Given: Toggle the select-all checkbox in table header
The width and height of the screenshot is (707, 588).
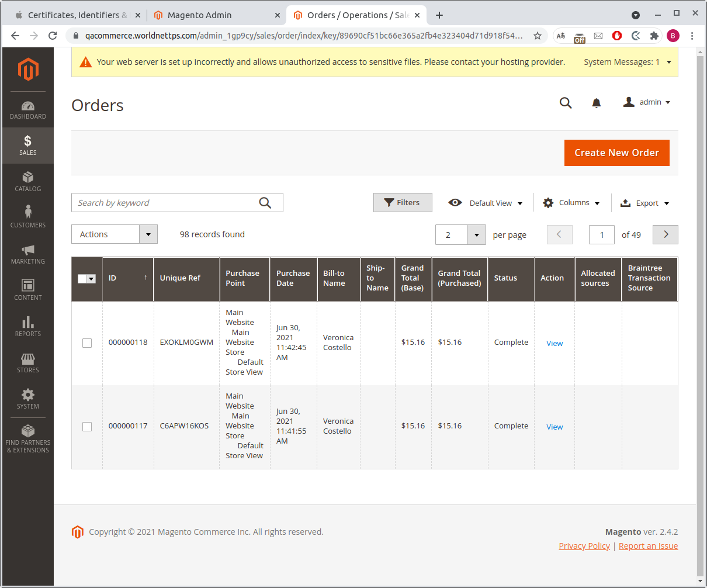Looking at the screenshot, I should click(x=83, y=279).
